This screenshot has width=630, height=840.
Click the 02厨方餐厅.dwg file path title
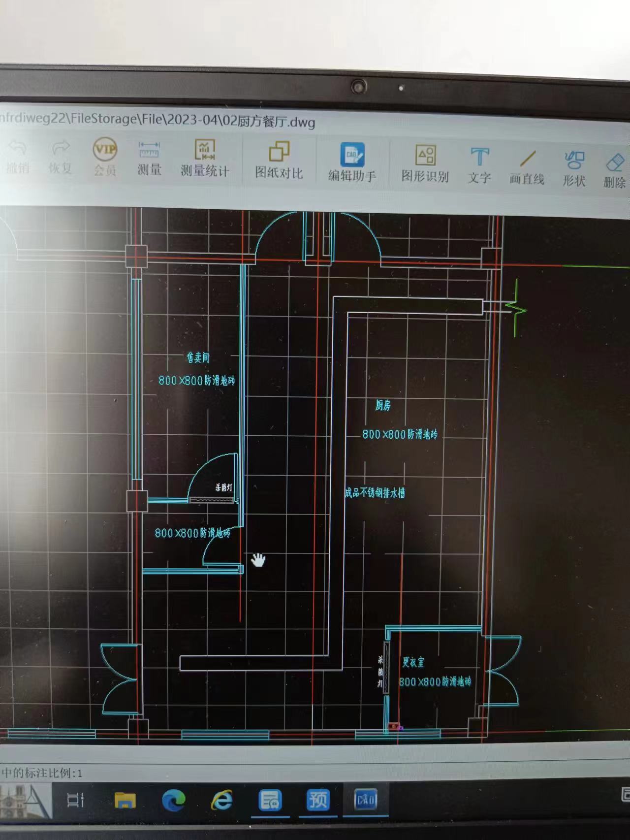tap(157, 120)
